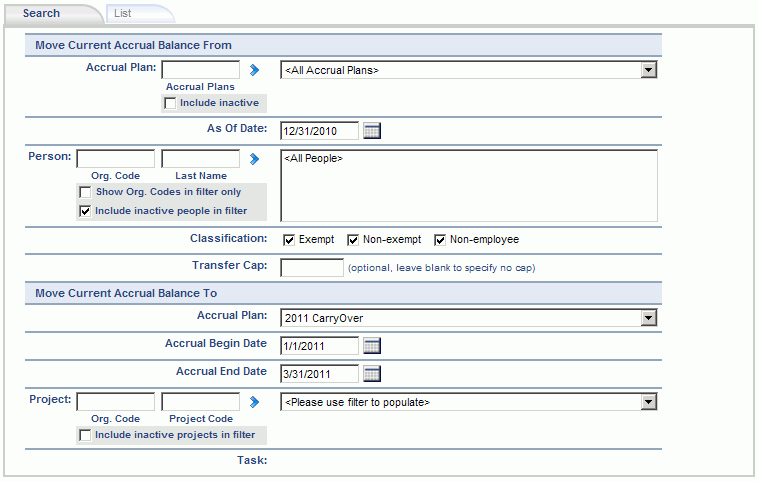Open the Accrual Begin Date calendar icon
The width and height of the screenshot is (759, 481).
(372, 346)
